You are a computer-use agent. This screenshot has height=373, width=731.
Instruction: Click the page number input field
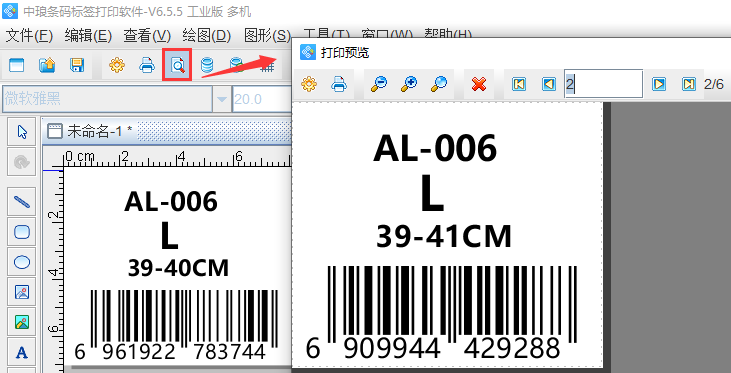(x=603, y=84)
